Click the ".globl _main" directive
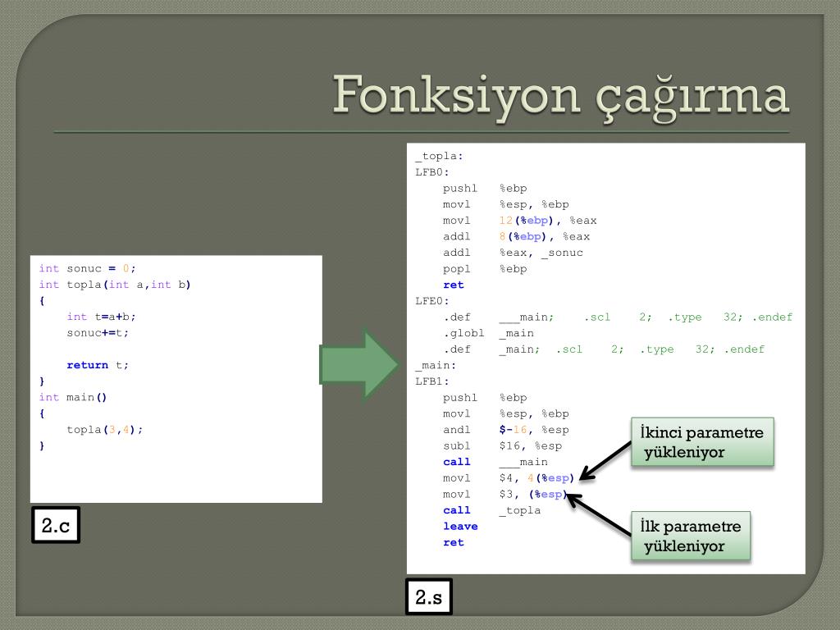The height and width of the screenshot is (630, 840). point(488,333)
